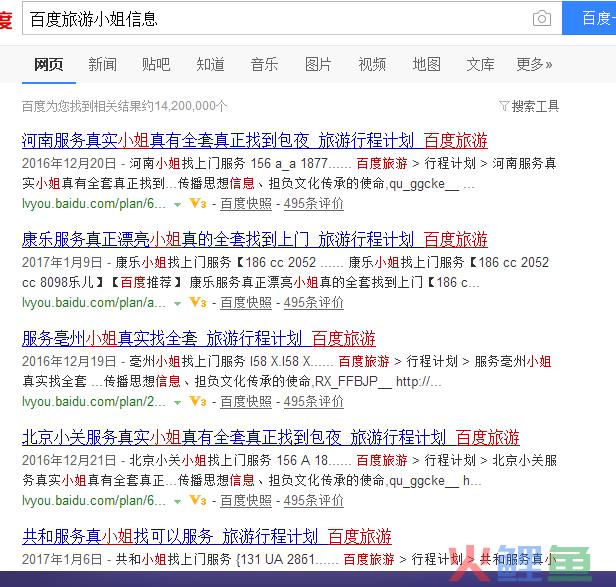Open the 音乐 tab
616x587 pixels.
(264, 64)
